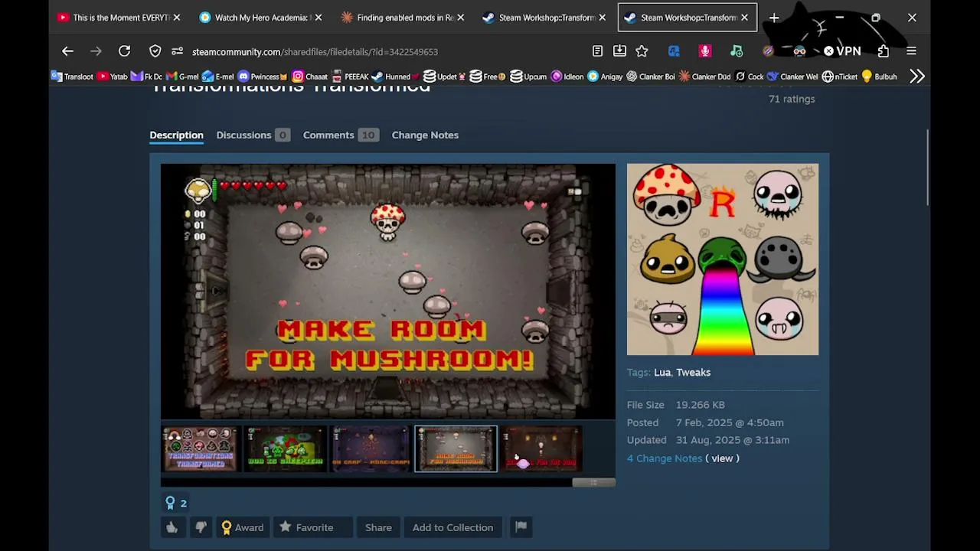Open the E-mel bookmark
980x551 pixels.
pos(218,77)
